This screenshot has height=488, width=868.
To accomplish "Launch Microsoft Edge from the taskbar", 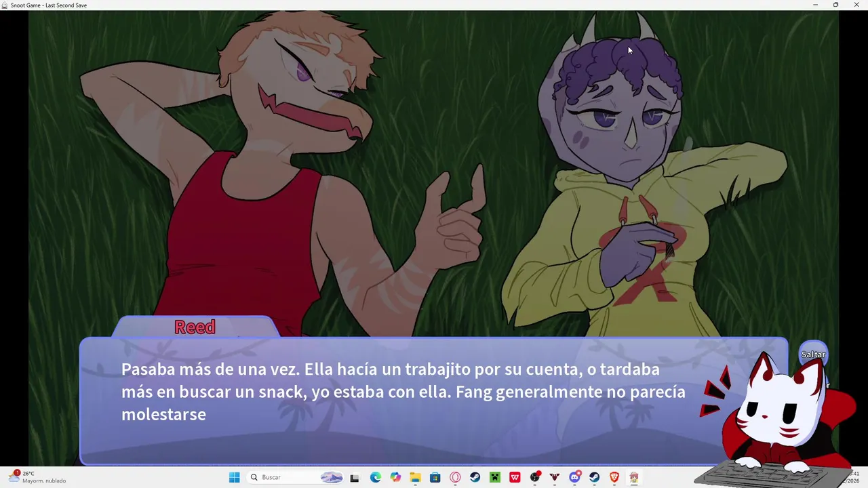I will (x=375, y=477).
